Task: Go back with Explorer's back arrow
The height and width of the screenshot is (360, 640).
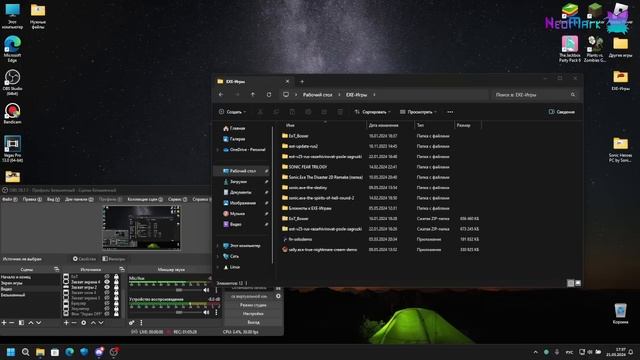Action: [221, 95]
